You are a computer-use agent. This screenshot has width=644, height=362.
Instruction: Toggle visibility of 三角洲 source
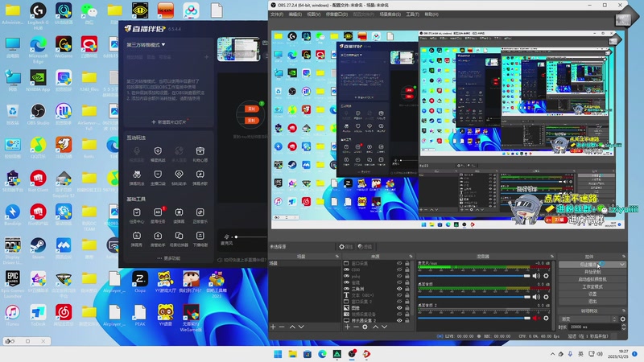pyautogui.click(x=399, y=289)
